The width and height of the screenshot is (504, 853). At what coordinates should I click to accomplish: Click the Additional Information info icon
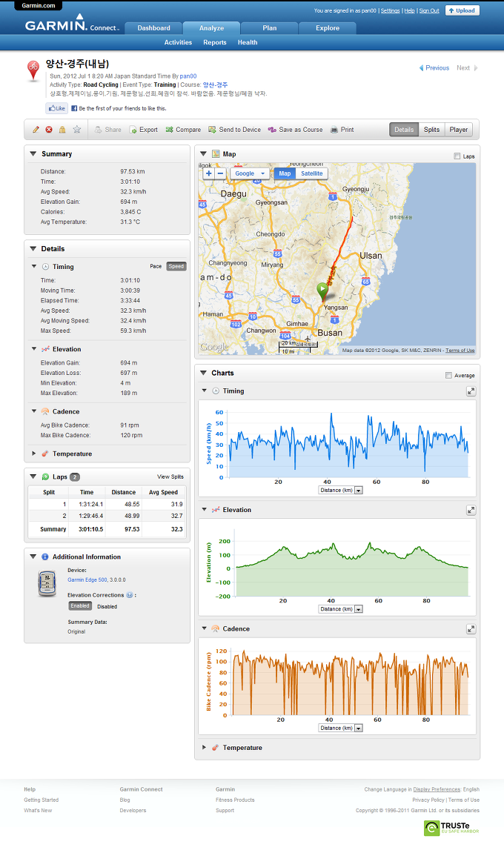tap(45, 557)
